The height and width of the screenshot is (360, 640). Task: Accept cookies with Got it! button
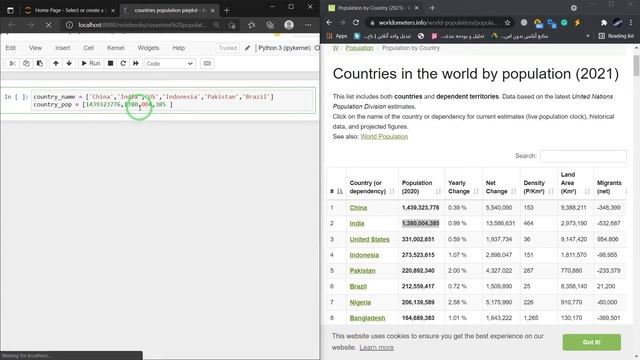591,342
